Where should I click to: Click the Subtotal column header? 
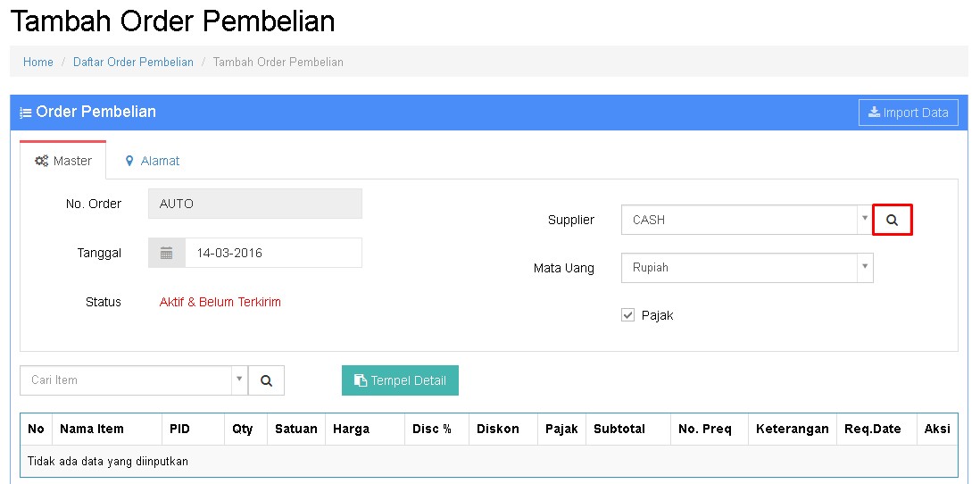(x=619, y=430)
